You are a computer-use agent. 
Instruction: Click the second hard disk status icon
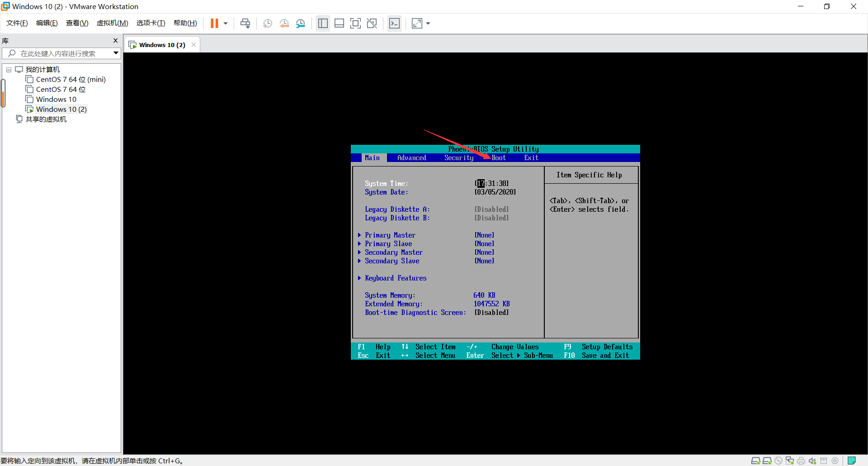pos(767,461)
